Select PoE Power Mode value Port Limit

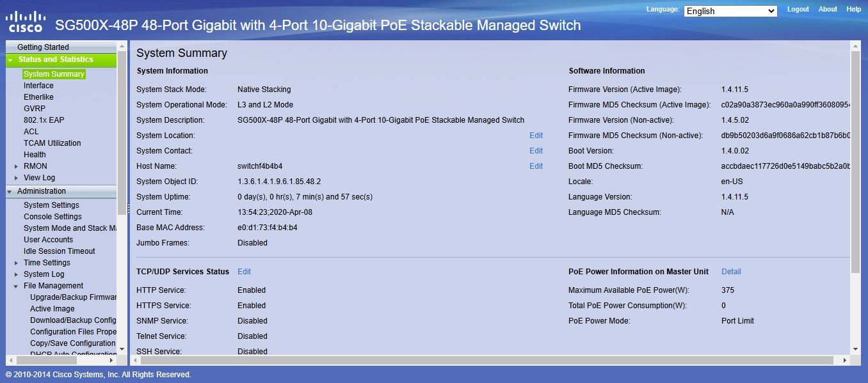point(737,321)
